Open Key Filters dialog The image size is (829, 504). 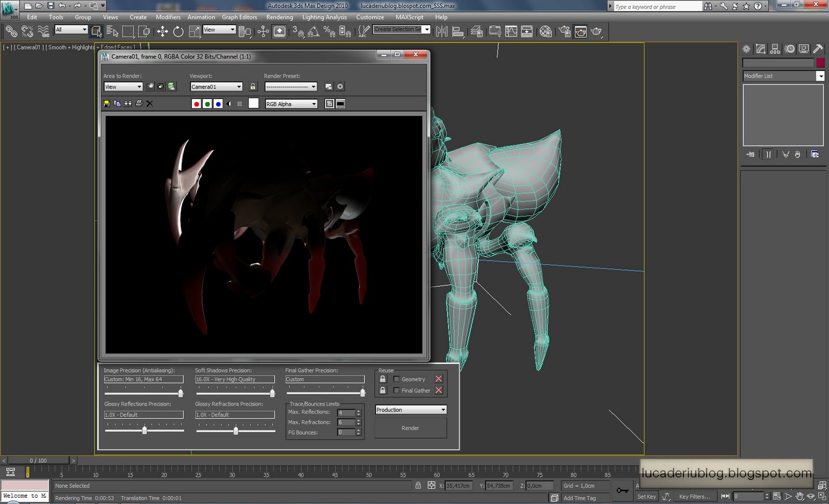(694, 496)
